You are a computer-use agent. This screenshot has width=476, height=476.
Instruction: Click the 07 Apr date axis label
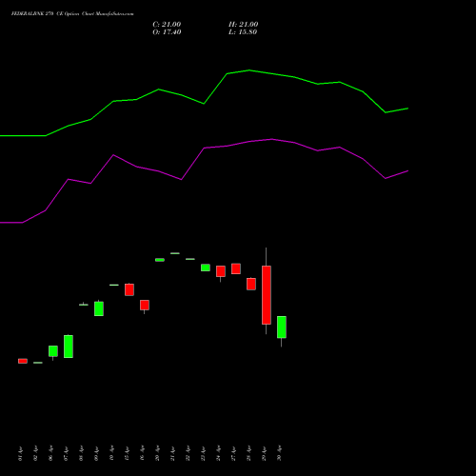(67, 453)
